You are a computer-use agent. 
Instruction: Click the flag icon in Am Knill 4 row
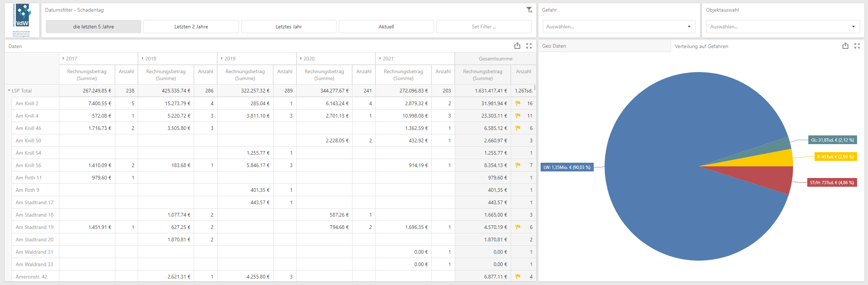518,116
